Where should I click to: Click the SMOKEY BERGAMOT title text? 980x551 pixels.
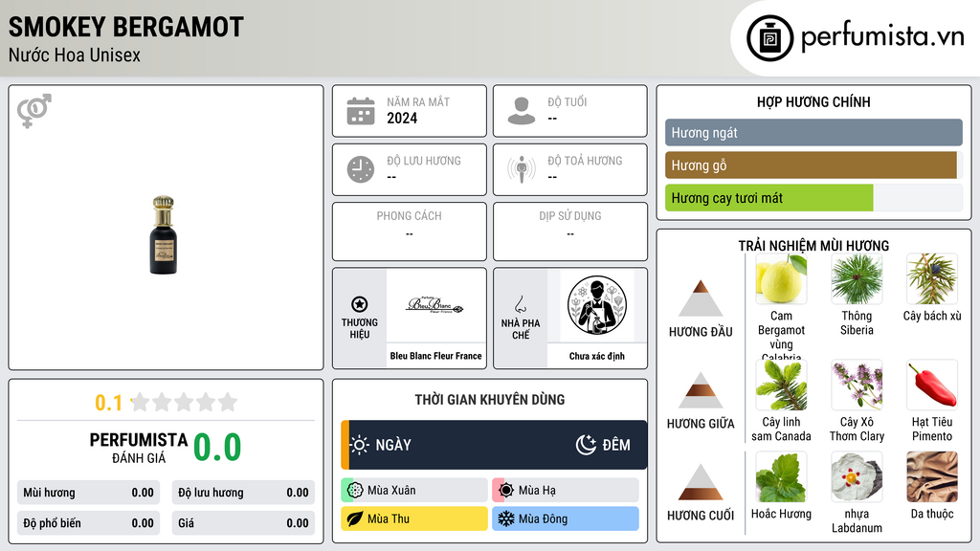tap(125, 27)
